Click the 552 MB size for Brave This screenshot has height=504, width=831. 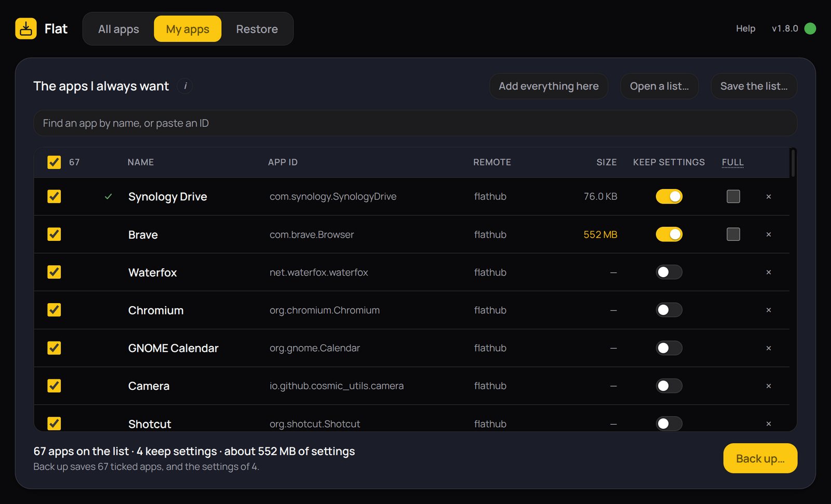[x=600, y=235]
